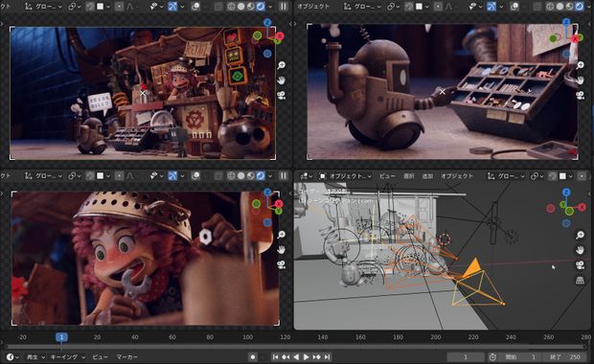Zoom icon in wireframe viewport
The width and height of the screenshot is (594, 364).
click(x=580, y=236)
